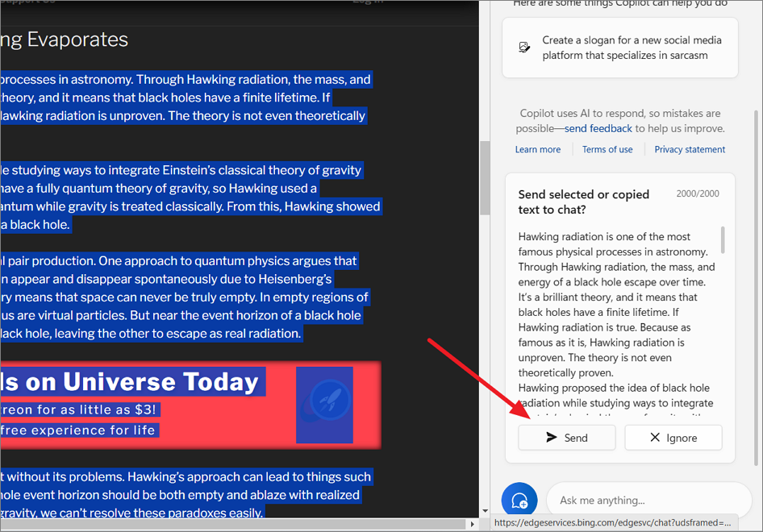Start a new chat with the Copilot bubble icon
This screenshot has height=532, width=763.
519,499
